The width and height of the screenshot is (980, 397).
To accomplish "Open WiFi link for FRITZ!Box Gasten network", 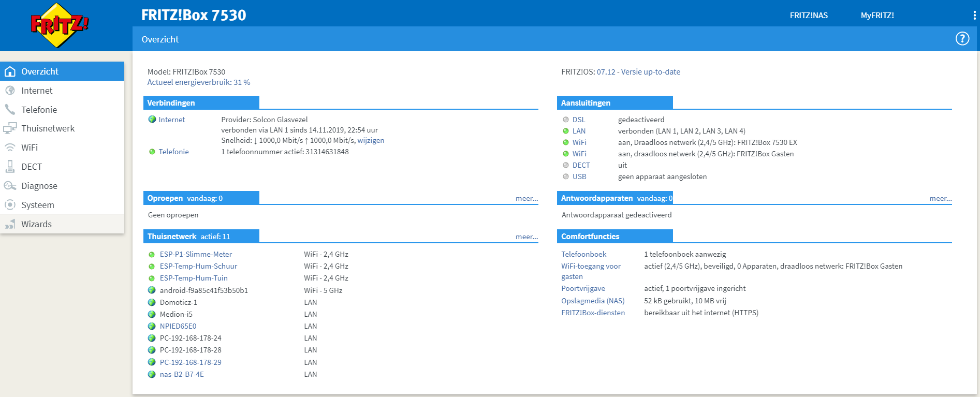I will [579, 154].
